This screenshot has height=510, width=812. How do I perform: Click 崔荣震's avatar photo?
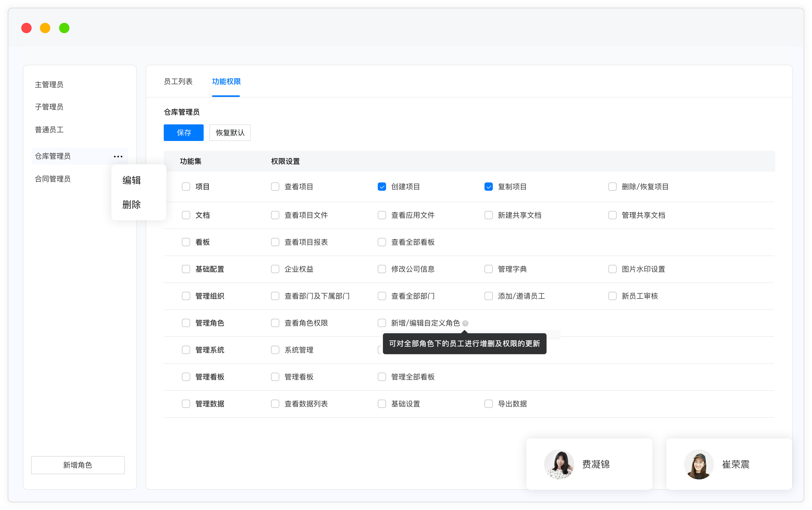click(x=699, y=464)
